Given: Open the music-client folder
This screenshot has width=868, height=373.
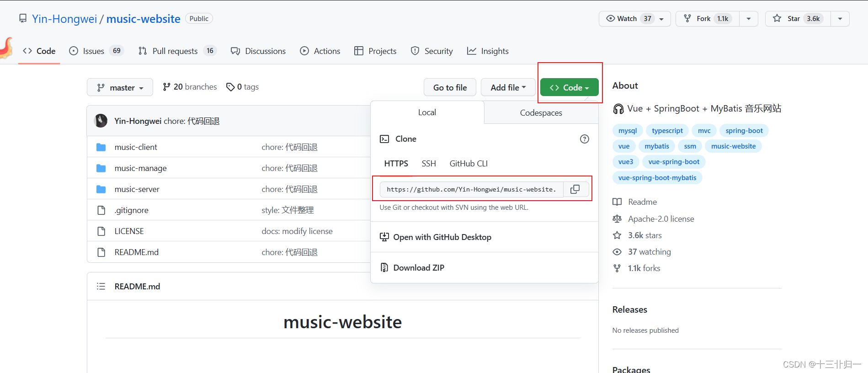Looking at the screenshot, I should click(136, 147).
